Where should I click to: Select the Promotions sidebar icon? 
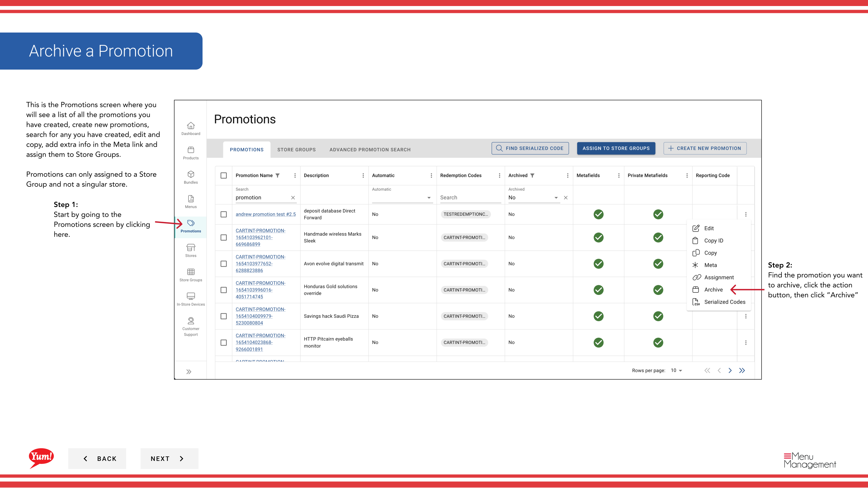pos(191,226)
